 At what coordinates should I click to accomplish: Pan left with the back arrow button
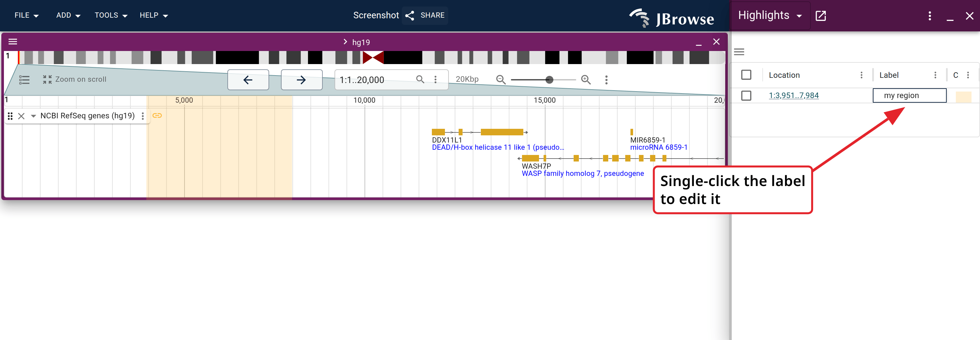tap(248, 79)
